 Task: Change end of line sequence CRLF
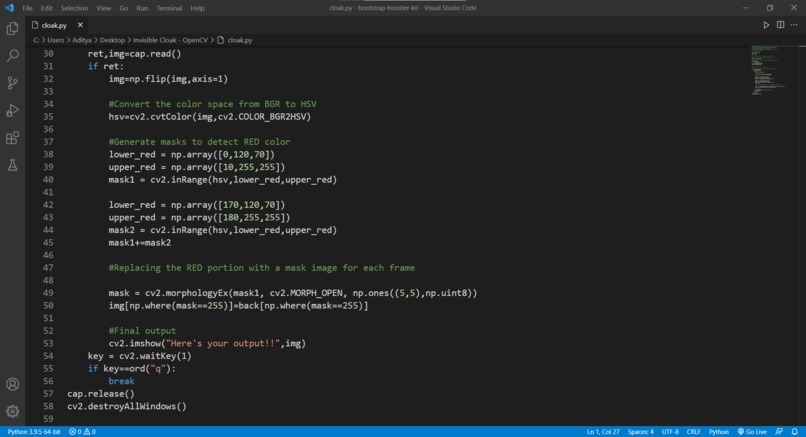(693, 431)
